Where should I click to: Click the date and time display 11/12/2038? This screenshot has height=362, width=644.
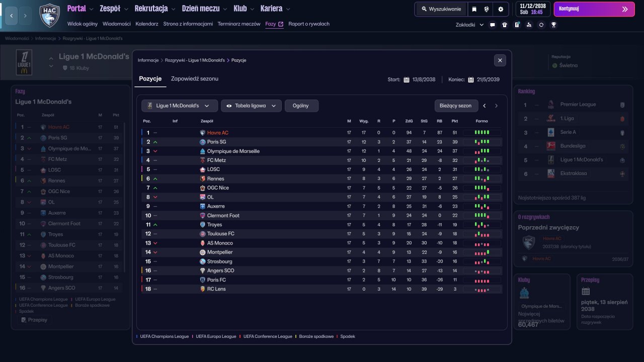click(533, 9)
